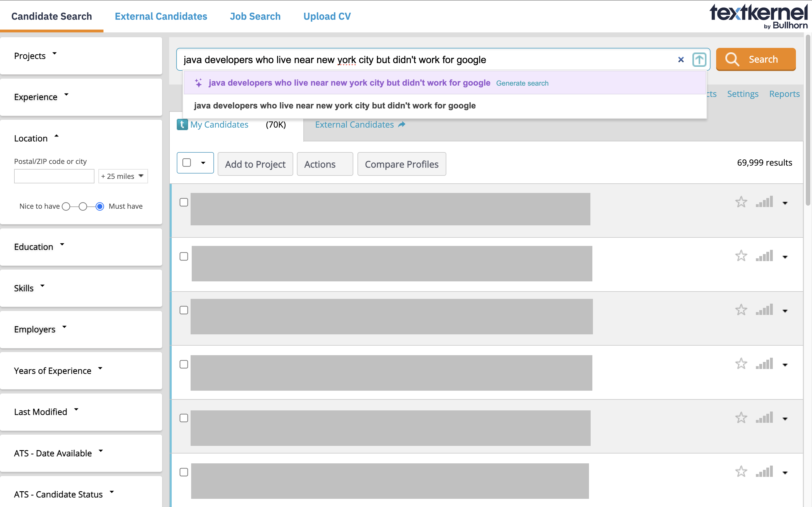Click the sparkle icon in the purple suggestion
Image resolution: width=812 pixels, height=507 pixels.
pyautogui.click(x=198, y=83)
